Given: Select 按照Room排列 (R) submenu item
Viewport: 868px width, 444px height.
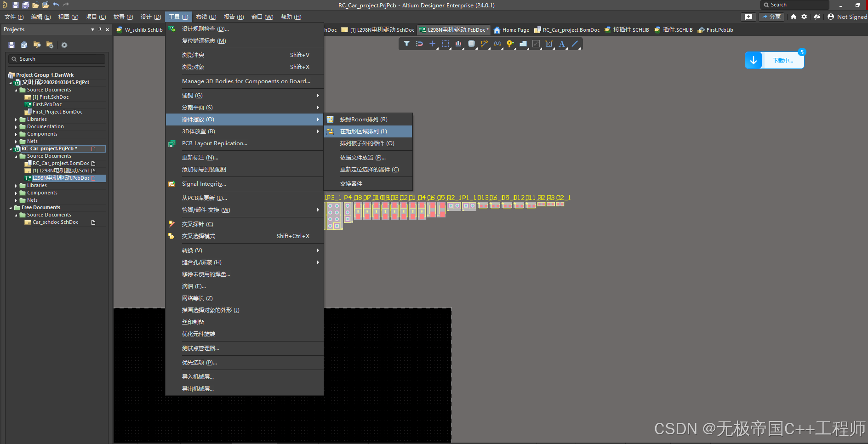Looking at the screenshot, I should click(368, 120).
